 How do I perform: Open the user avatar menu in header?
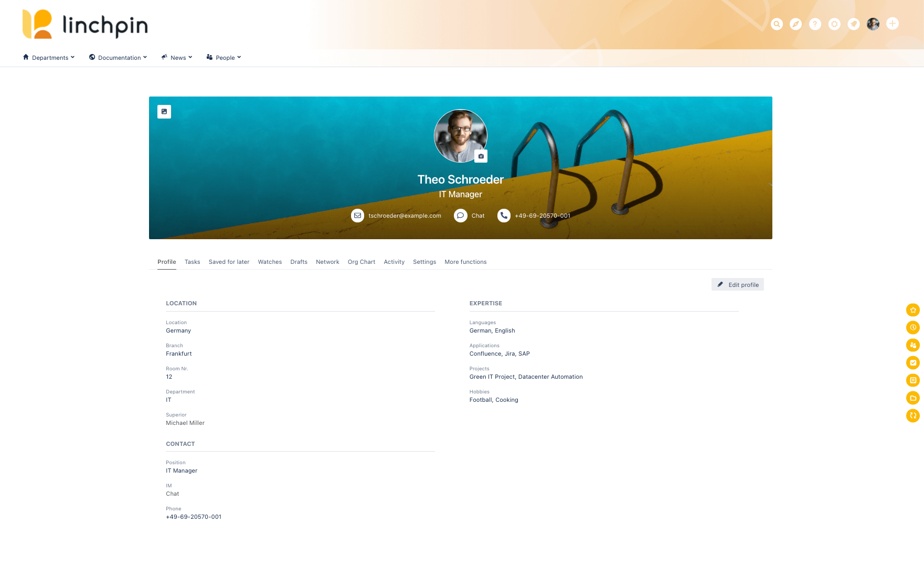pos(873,24)
